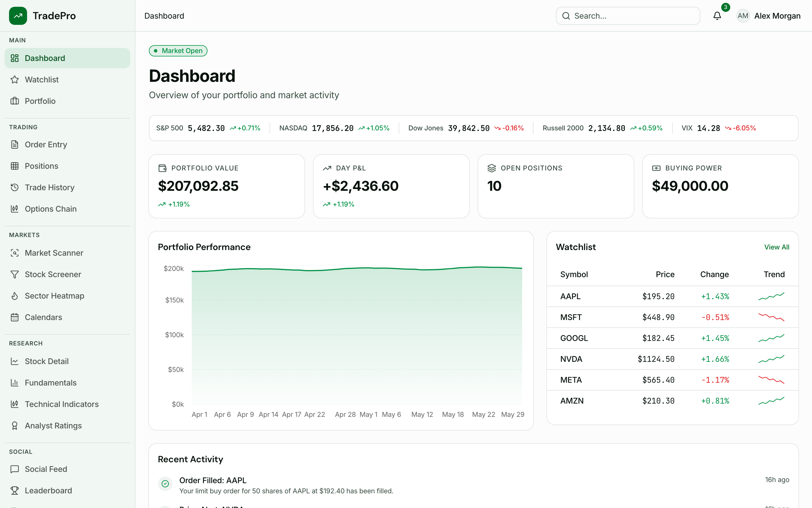Click the TradePro logo icon
Image resolution: width=812 pixels, height=508 pixels.
(18, 16)
